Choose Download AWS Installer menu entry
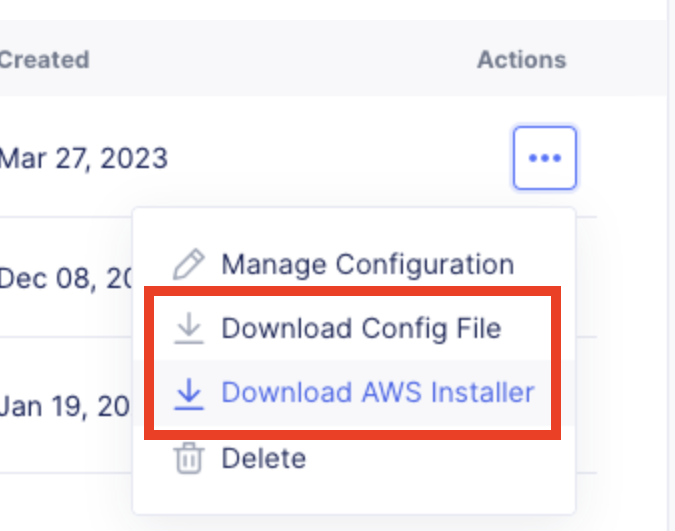Image resolution: width=675 pixels, height=531 pixels. [377, 393]
